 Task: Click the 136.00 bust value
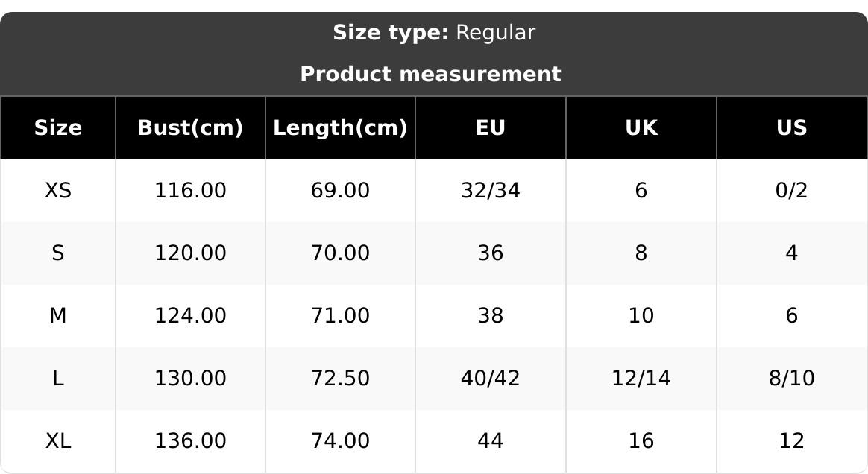pos(190,441)
